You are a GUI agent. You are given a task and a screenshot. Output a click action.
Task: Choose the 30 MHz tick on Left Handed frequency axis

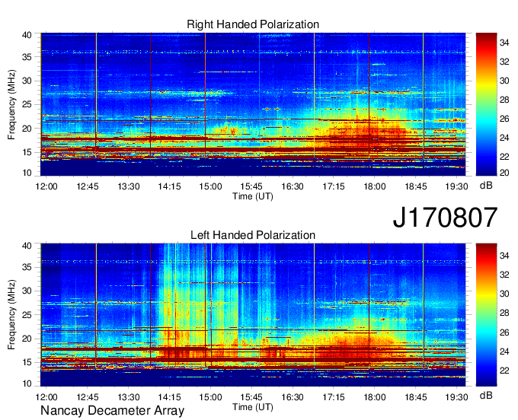(27, 291)
